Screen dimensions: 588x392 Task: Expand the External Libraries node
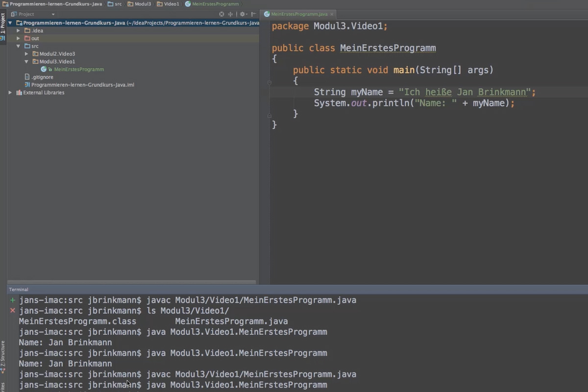pyautogui.click(x=10, y=92)
